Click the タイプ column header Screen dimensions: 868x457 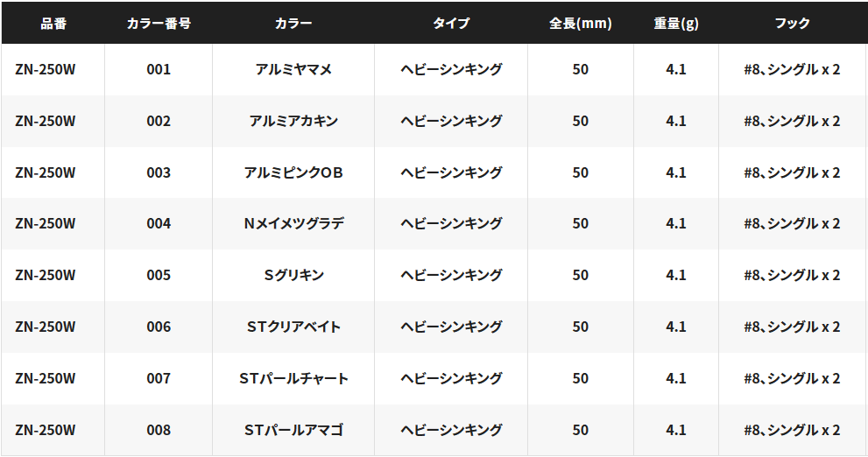tap(451, 24)
